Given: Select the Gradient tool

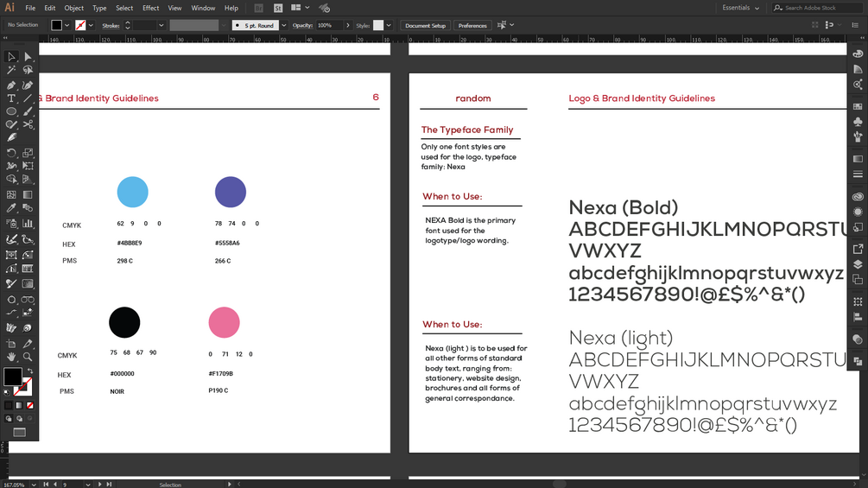Looking at the screenshot, I should point(28,194).
